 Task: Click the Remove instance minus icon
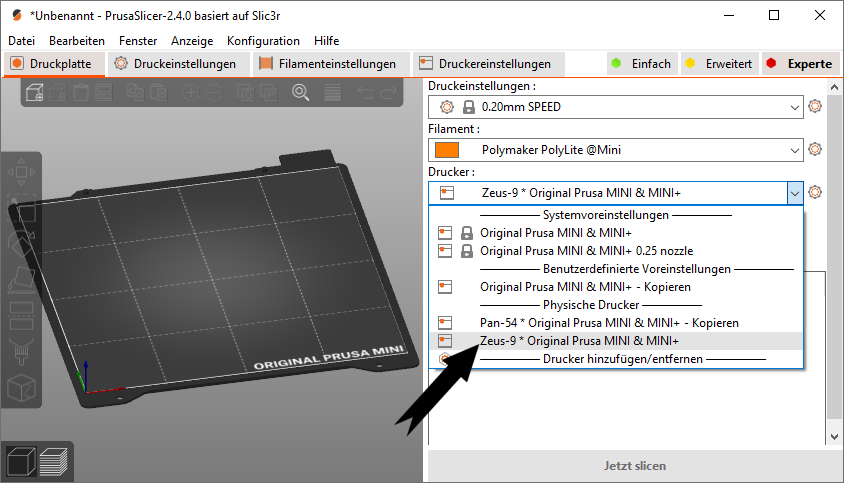pos(214,92)
